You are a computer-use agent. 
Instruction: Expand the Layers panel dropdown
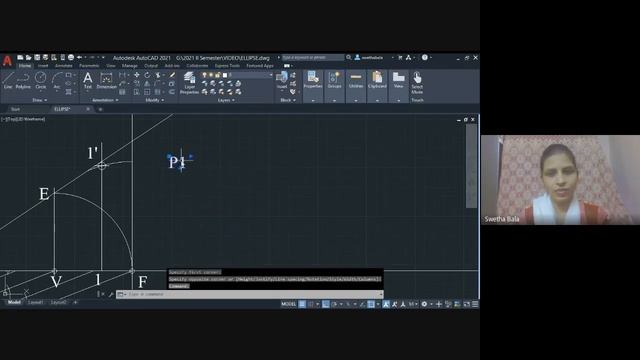point(226,100)
